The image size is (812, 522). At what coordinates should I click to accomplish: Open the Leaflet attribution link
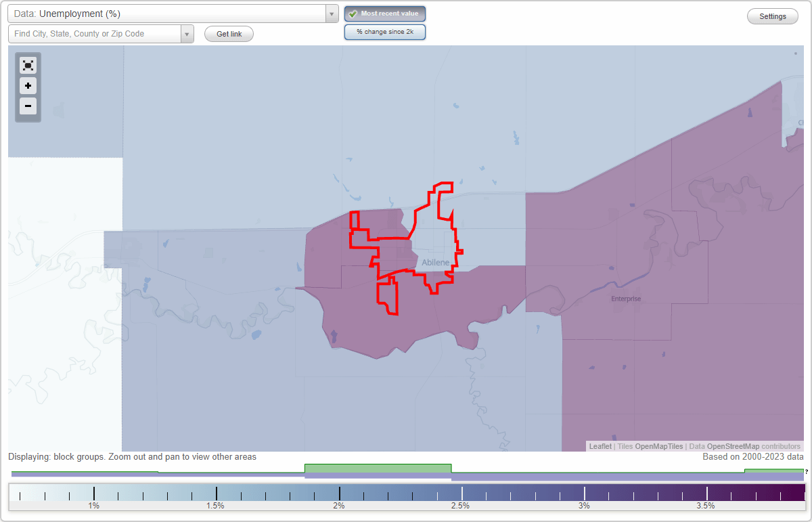click(x=600, y=446)
